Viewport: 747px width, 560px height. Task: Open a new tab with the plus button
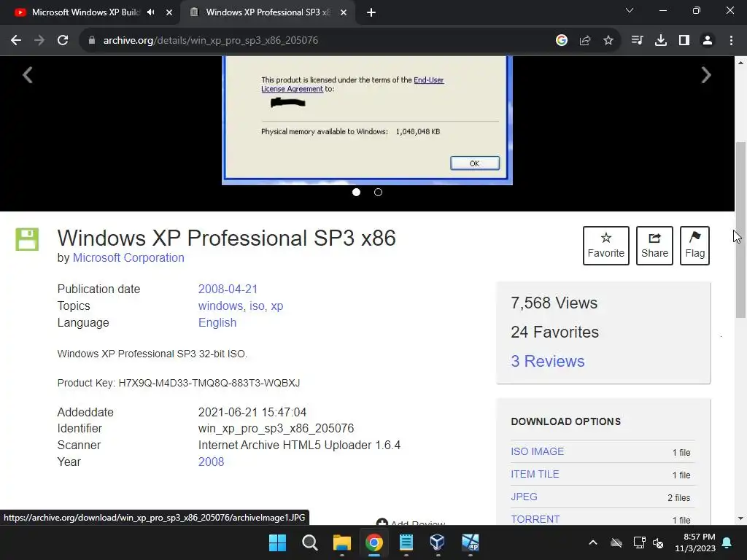371,12
